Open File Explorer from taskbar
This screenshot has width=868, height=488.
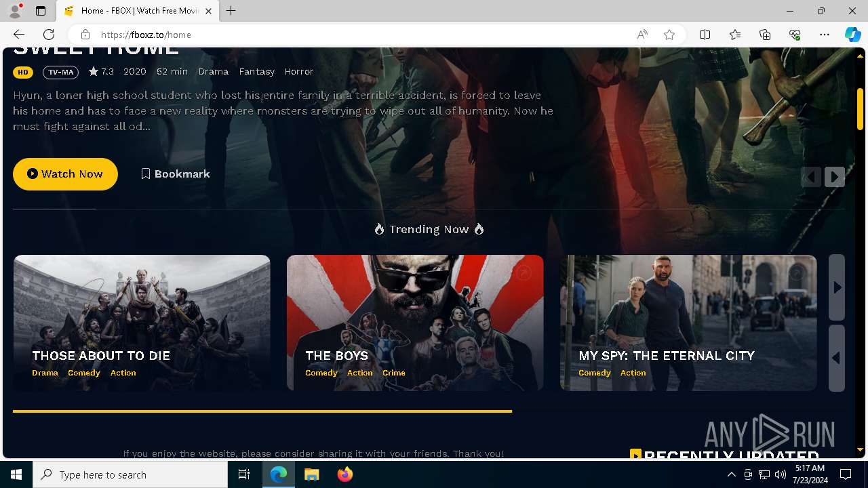click(312, 474)
